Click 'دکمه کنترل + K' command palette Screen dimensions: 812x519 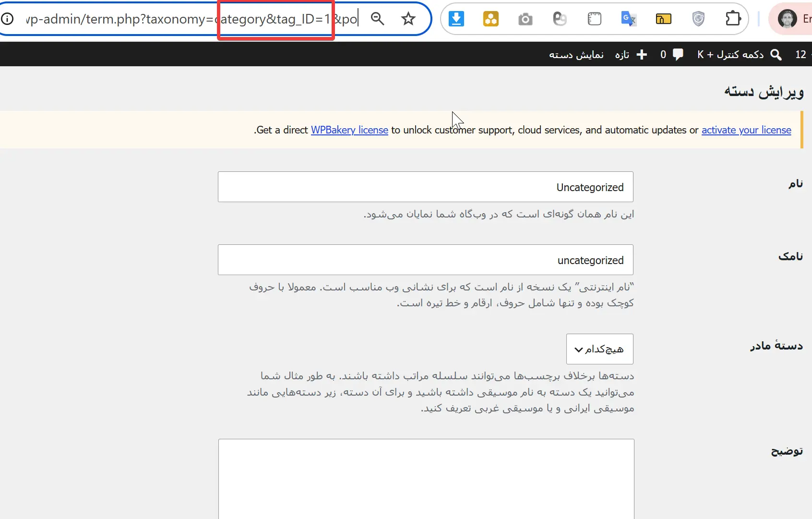[x=730, y=55]
